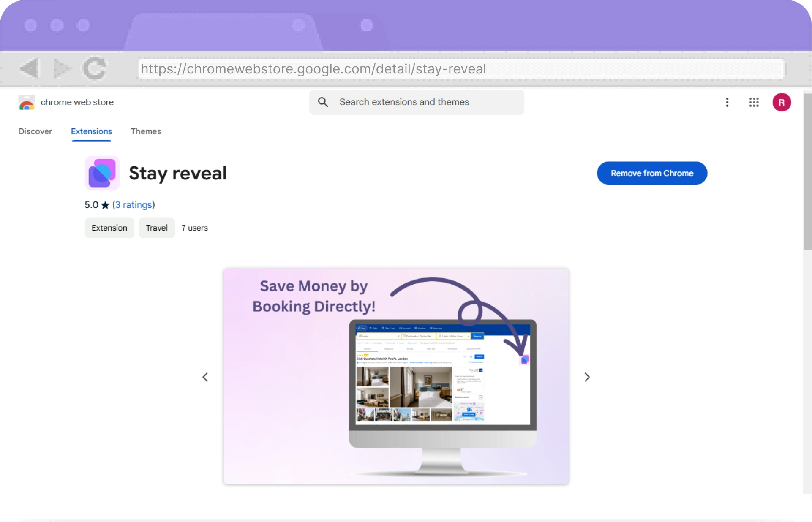Screen dimensions: 812x522
Task: Click the 5.0 rating value
Action: (x=91, y=205)
